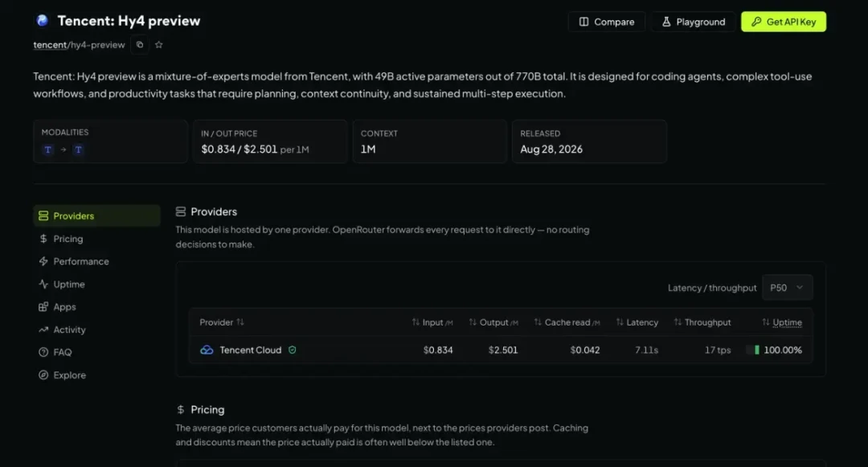The height and width of the screenshot is (467, 868).
Task: Sort table by Throughput column
Action: [x=702, y=322]
